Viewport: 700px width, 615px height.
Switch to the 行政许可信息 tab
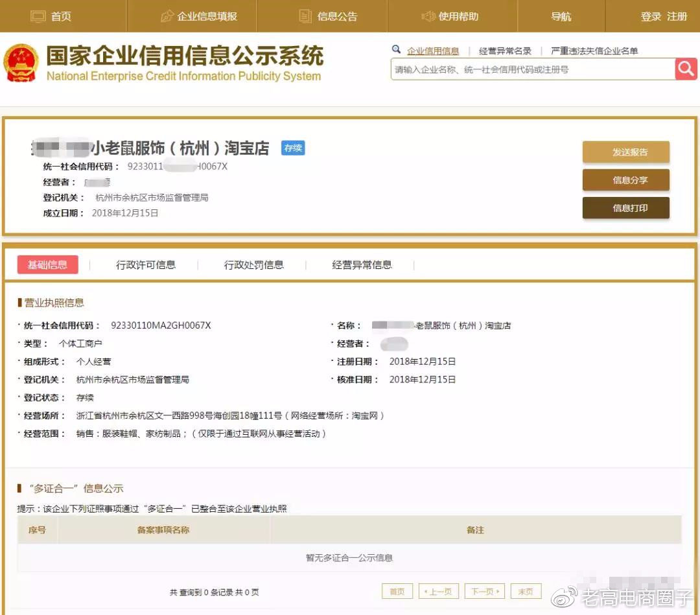tap(146, 264)
